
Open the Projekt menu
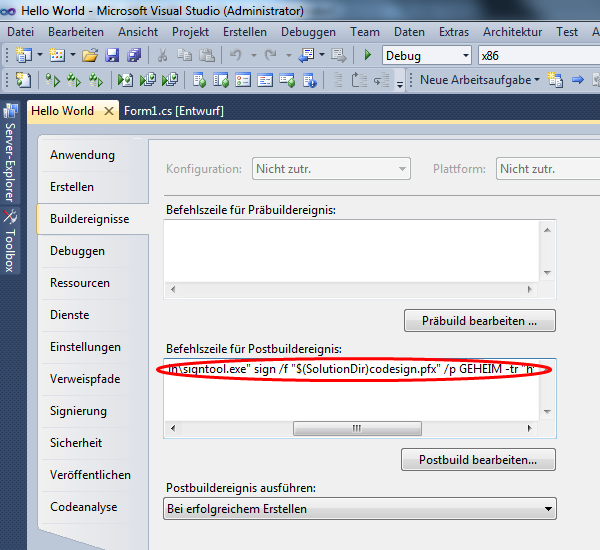coord(190,32)
